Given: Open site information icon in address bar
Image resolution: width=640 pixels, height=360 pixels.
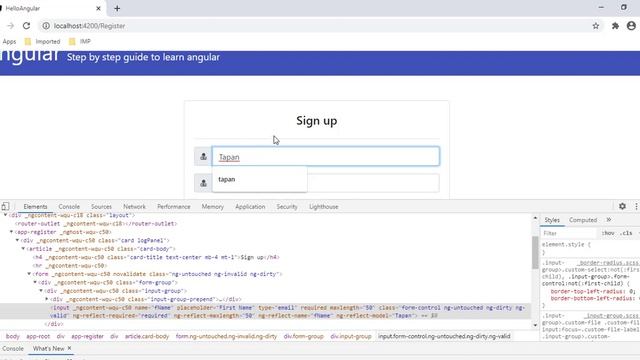Looking at the screenshot, I should click(46, 26).
